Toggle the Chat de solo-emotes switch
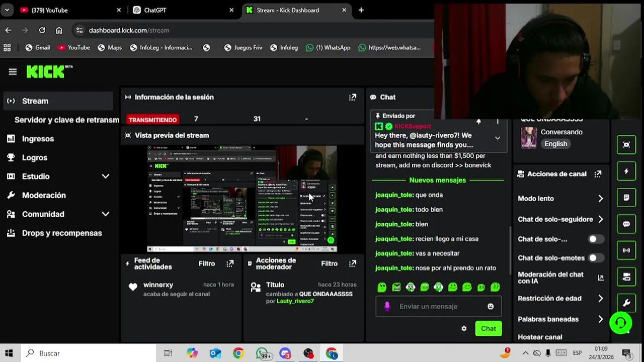644x362 pixels. tap(596, 258)
